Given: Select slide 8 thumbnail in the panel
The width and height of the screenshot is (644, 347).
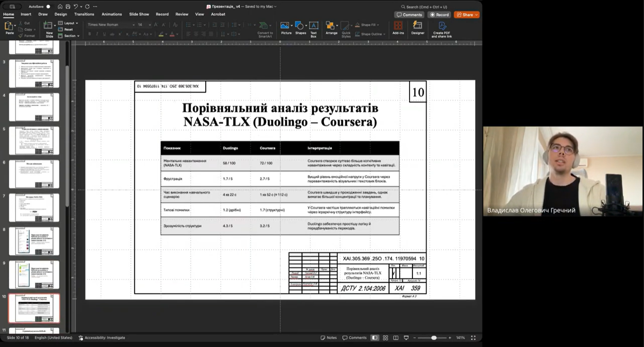Looking at the screenshot, I should pos(34,241).
